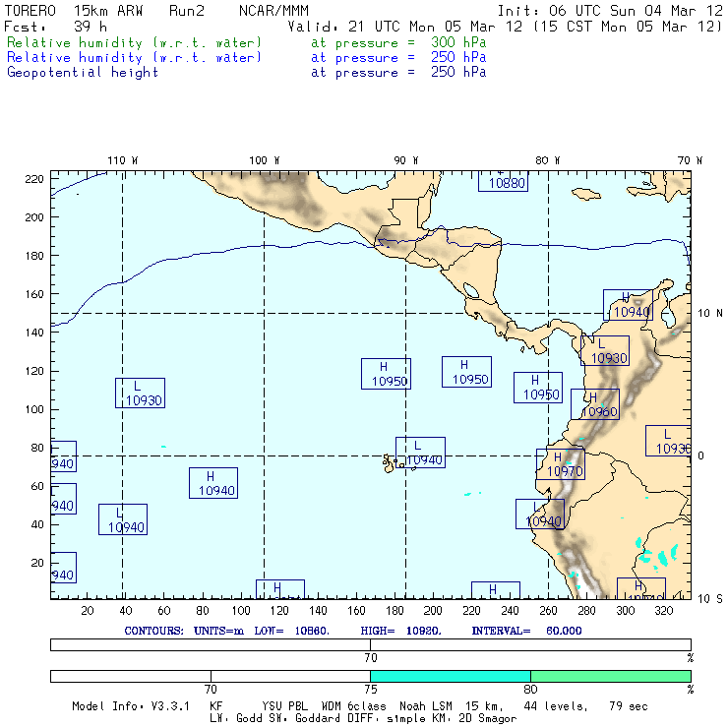Click the green "Relative humidity (w.r.t. water)" legend line
Image resolution: width=728 pixels, height=728 pixels.
pyautogui.click(x=134, y=42)
